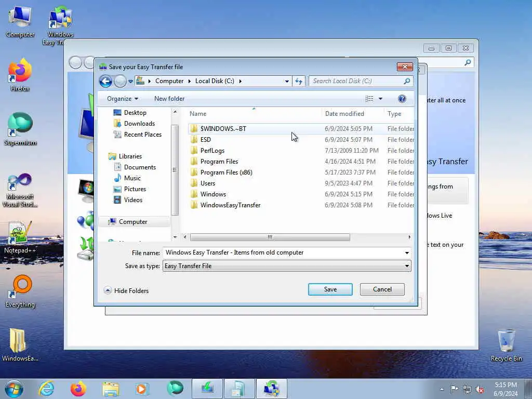Click New folder in the toolbar
532x399 pixels.
tap(169, 99)
